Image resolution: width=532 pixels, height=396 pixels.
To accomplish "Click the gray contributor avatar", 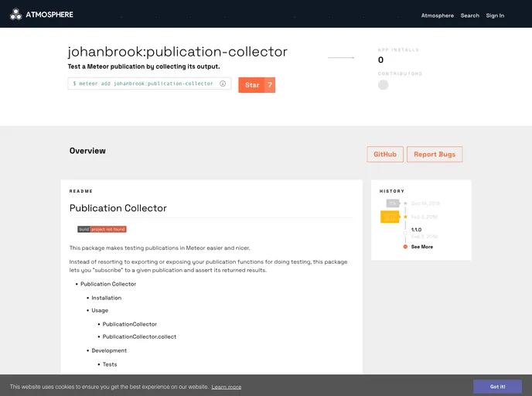I will [x=383, y=85].
